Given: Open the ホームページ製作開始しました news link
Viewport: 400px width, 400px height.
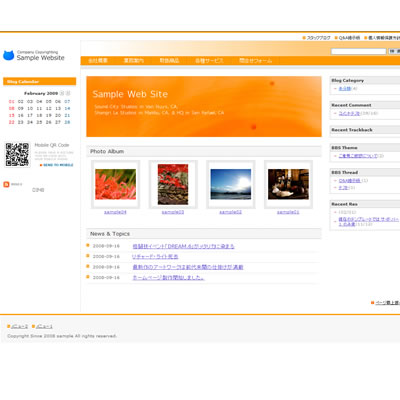Looking at the screenshot, I should pos(168,278).
